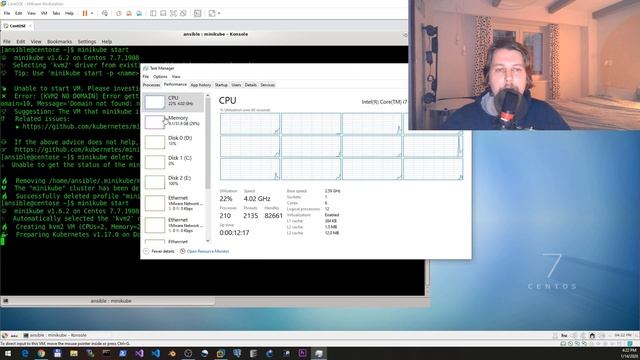Open Adobe Premiere icon in taskbar
The width and height of the screenshot is (640, 360).
tap(302, 353)
